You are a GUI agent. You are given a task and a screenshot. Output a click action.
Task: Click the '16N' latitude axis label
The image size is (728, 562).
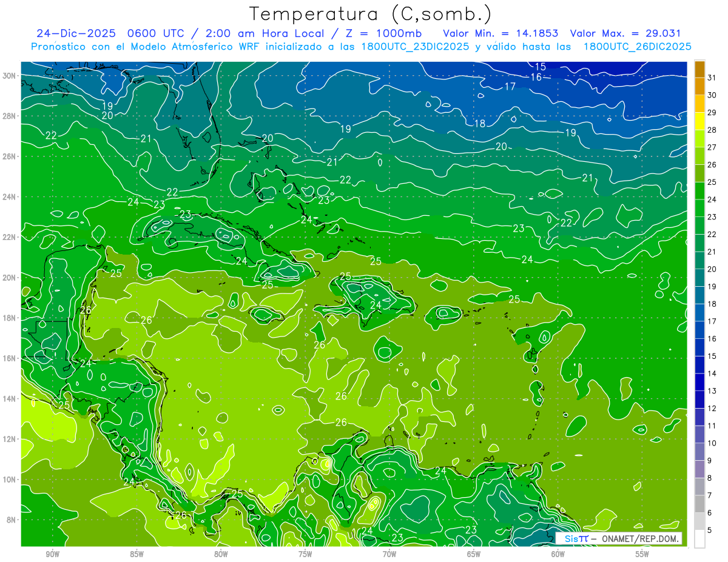9,358
